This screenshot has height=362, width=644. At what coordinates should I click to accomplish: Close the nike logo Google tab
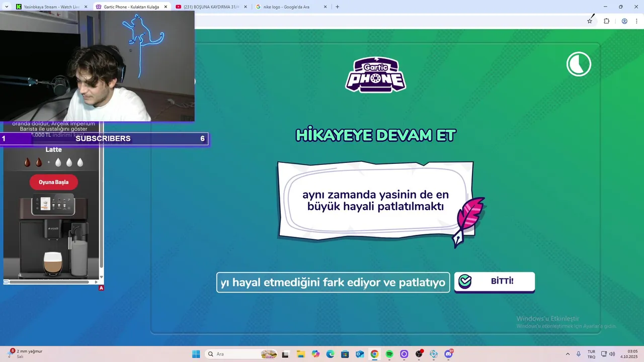(325, 7)
